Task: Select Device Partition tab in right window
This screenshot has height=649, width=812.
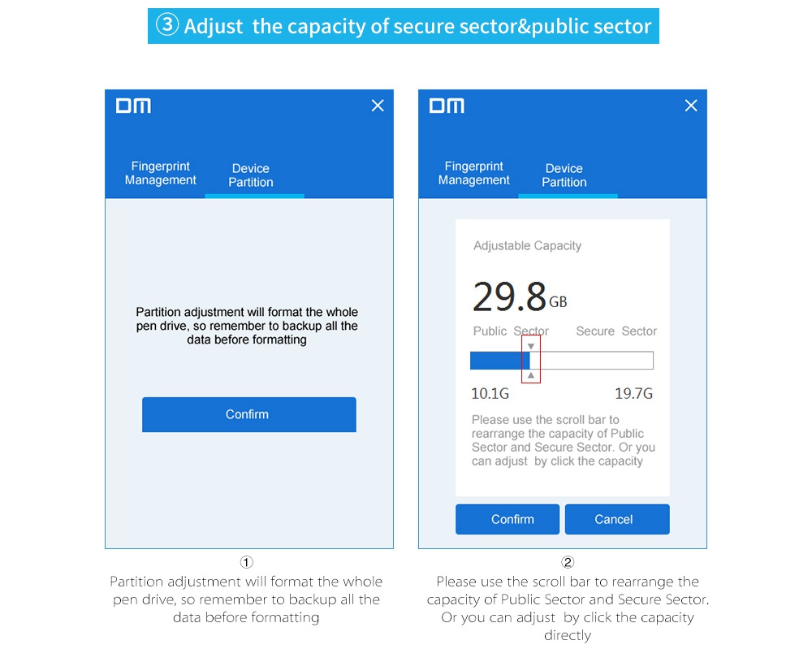Action: pyautogui.click(x=564, y=175)
